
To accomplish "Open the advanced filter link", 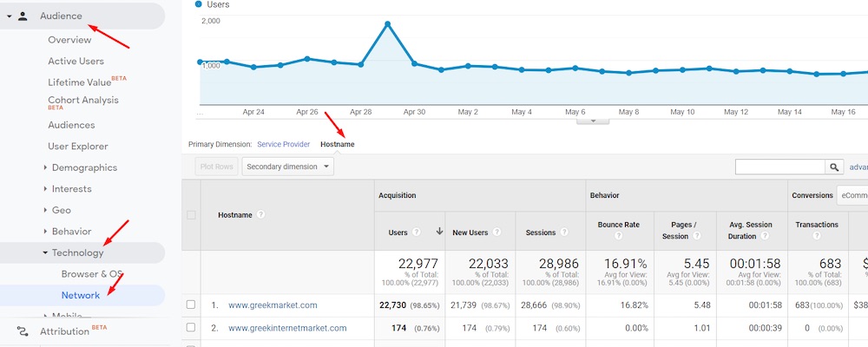I will pyautogui.click(x=858, y=167).
